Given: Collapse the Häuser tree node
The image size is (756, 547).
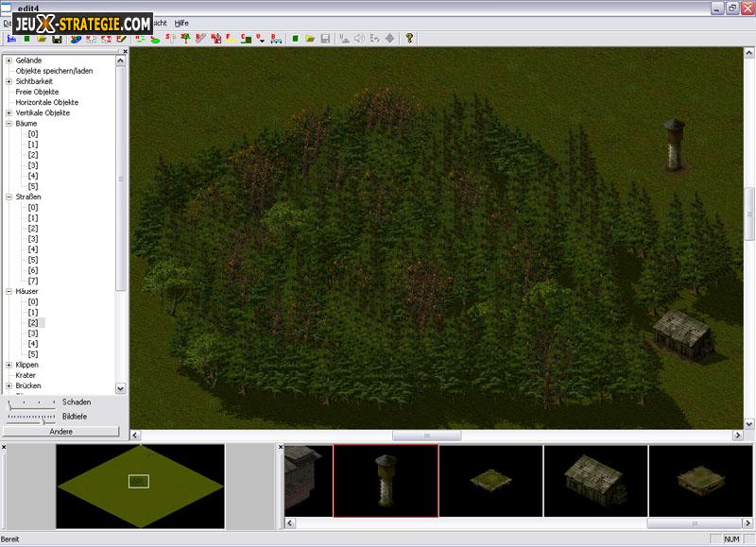Looking at the screenshot, I should (9, 292).
